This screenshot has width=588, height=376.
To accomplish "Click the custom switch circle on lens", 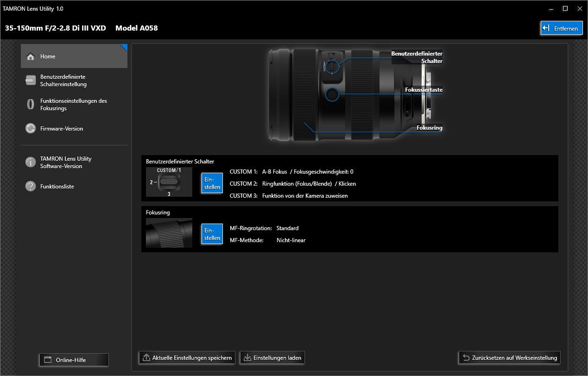I will click(332, 67).
